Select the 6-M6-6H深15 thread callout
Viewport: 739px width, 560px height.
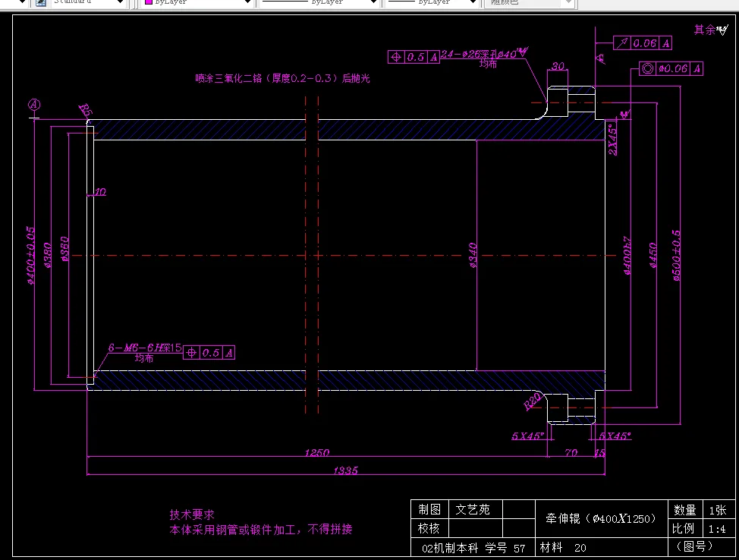(x=145, y=348)
